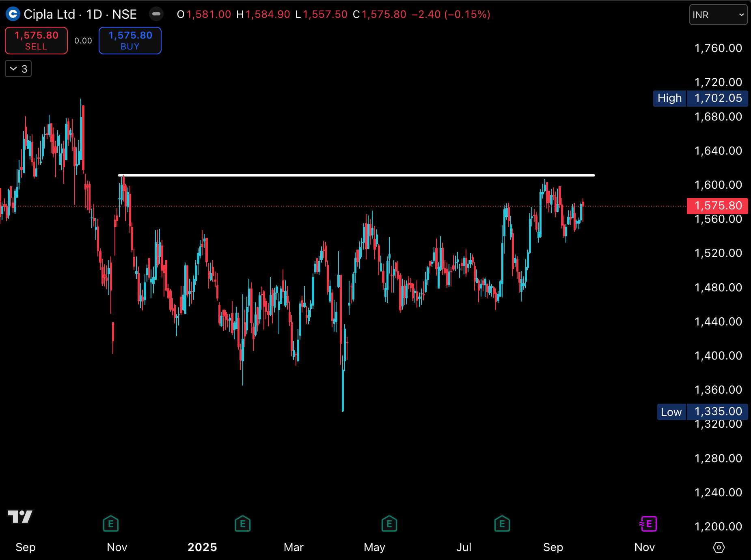751x560 pixels.
Task: Click the 1,575.80 BUY button
Action: point(130,41)
